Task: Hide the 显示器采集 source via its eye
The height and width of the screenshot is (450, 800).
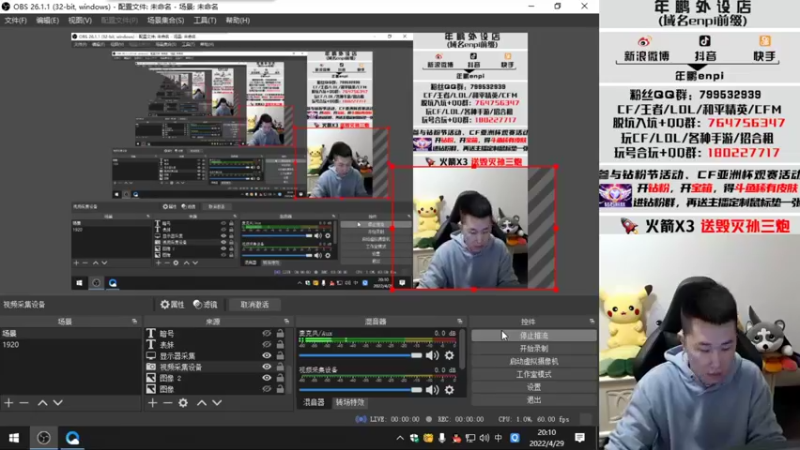Action: 266,356
